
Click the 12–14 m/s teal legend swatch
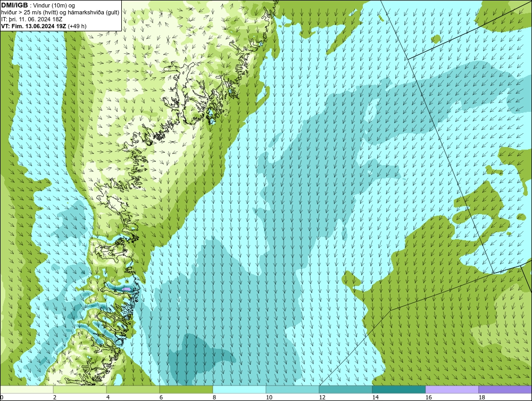[x=346, y=389]
